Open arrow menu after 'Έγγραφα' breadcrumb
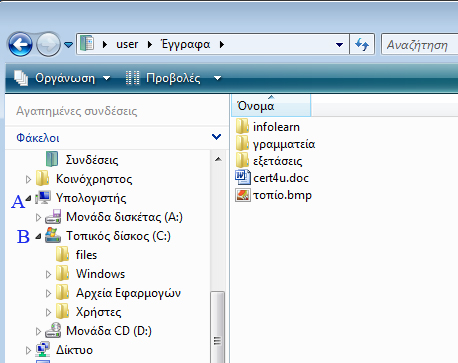The width and height of the screenshot is (458, 363). [222, 44]
